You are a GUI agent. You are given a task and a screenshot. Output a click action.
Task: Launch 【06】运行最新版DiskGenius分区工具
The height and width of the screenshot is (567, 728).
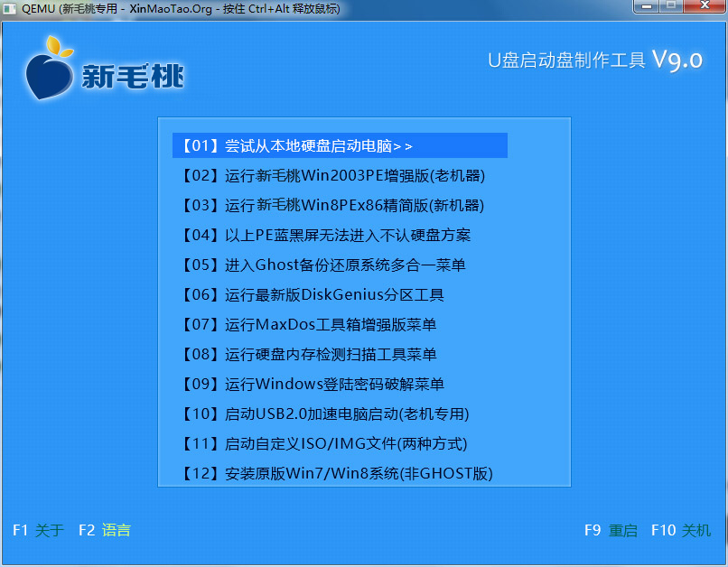tap(312, 294)
